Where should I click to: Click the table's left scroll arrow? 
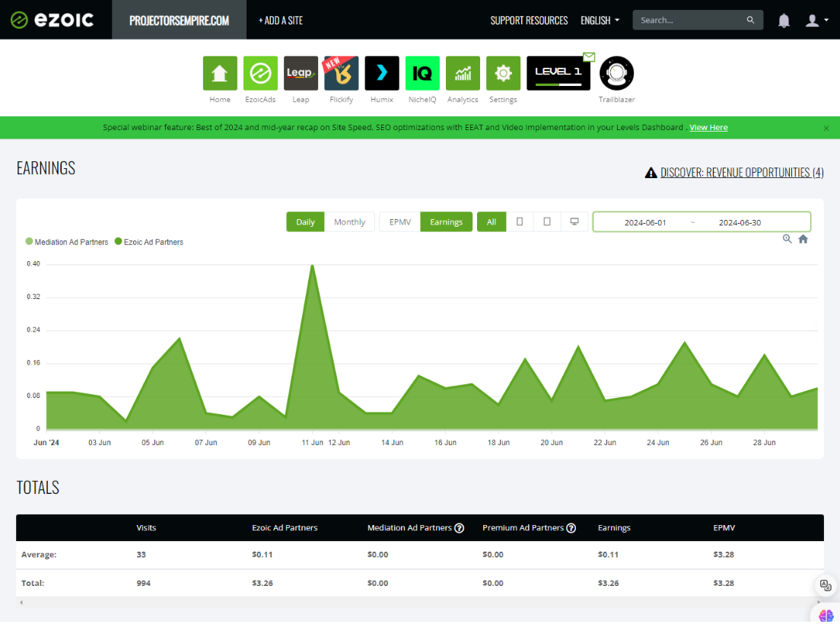(21, 603)
